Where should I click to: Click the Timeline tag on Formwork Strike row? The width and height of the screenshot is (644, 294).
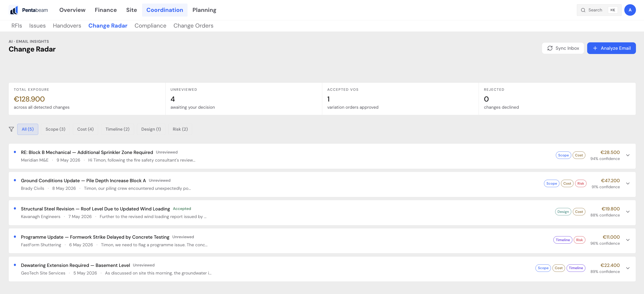point(563,240)
